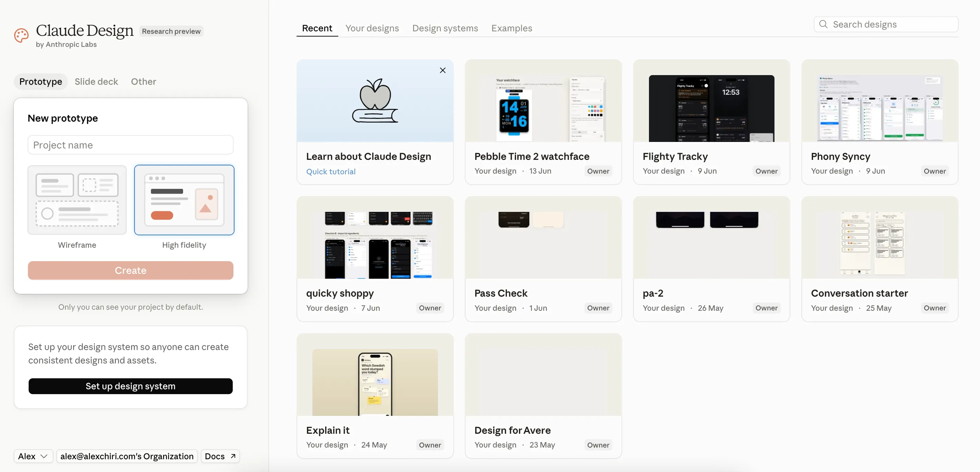Select the Other project type tab

click(143, 81)
